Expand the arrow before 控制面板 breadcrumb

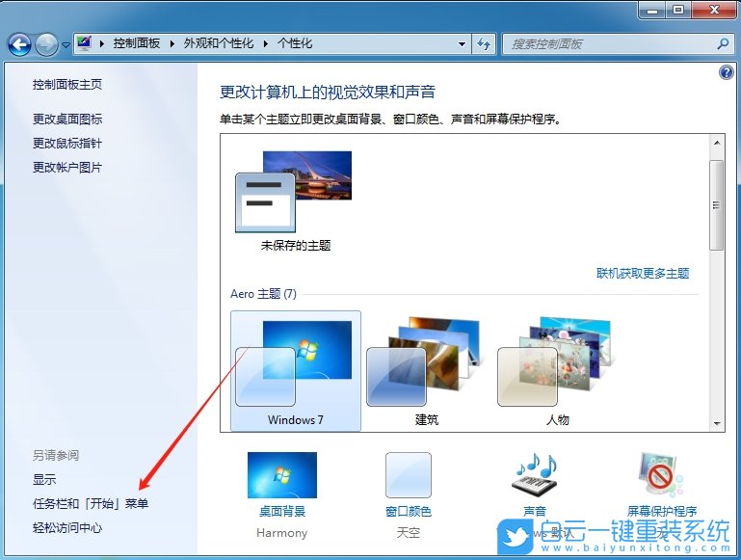pos(101,44)
